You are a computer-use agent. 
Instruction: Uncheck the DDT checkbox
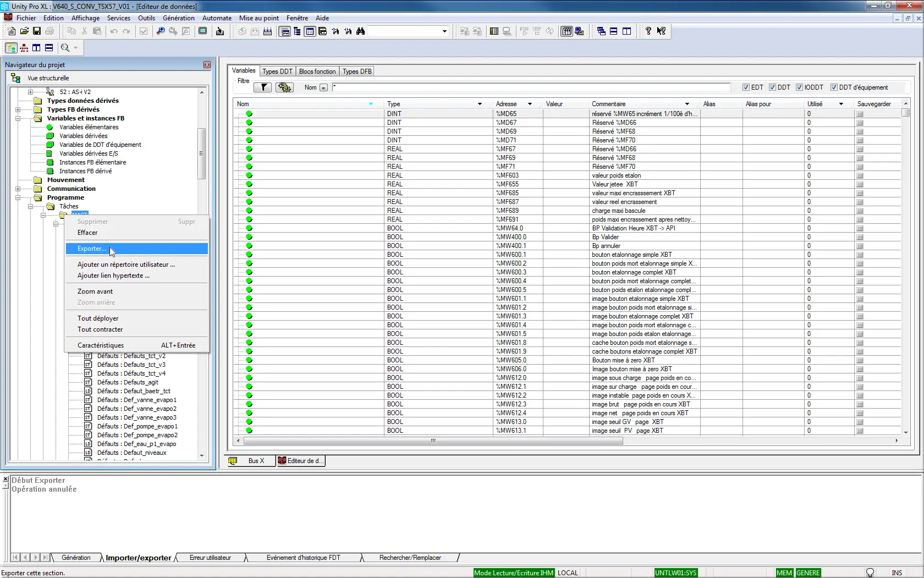(772, 87)
